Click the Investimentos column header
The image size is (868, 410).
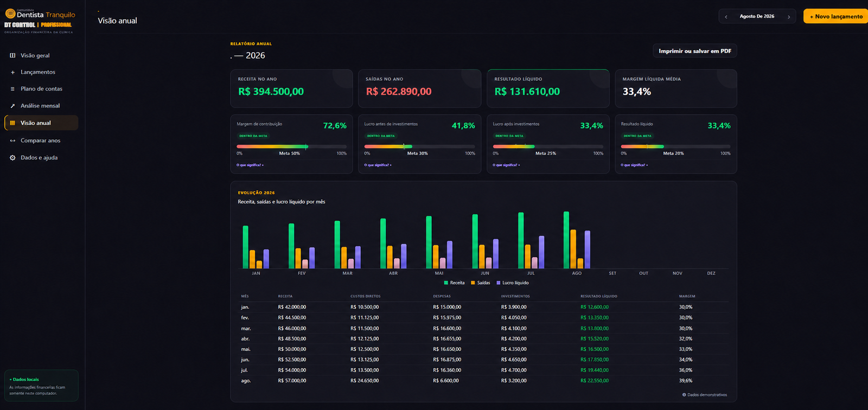[515, 296]
